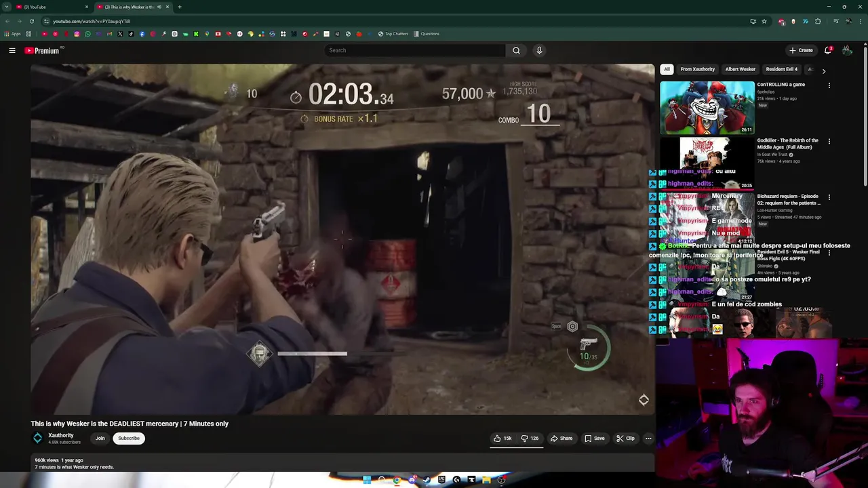Close the first YouTube tab
The image size is (868, 488).
pos(87,7)
